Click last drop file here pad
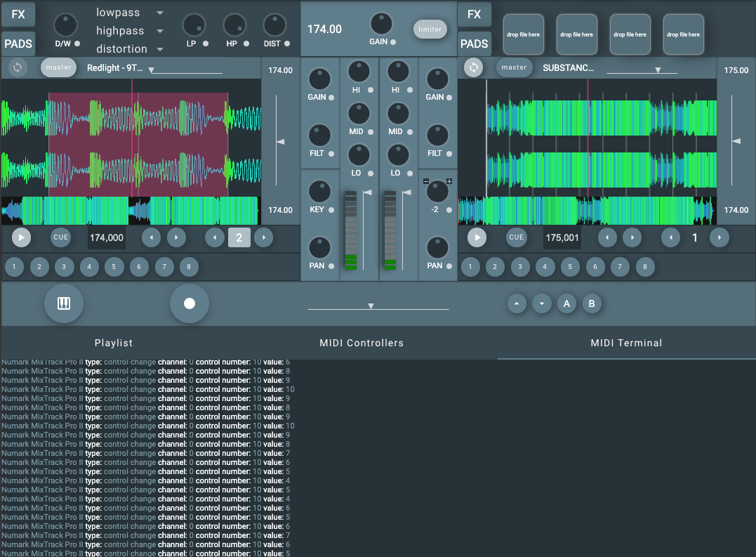This screenshot has width=756, height=557. (x=684, y=34)
